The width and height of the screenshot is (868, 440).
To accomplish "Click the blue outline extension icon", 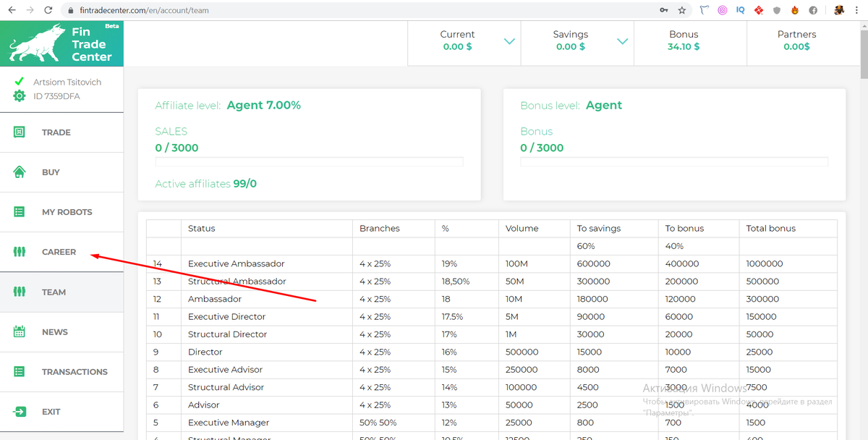I will click(705, 10).
